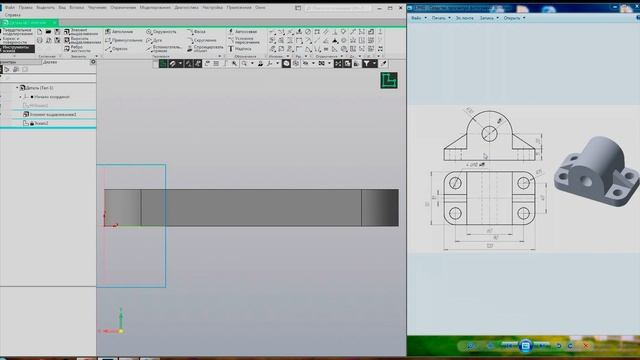The width and height of the screenshot is (640, 360).
Task: Switch to Дерево tab in panel
Action: (x=50, y=62)
